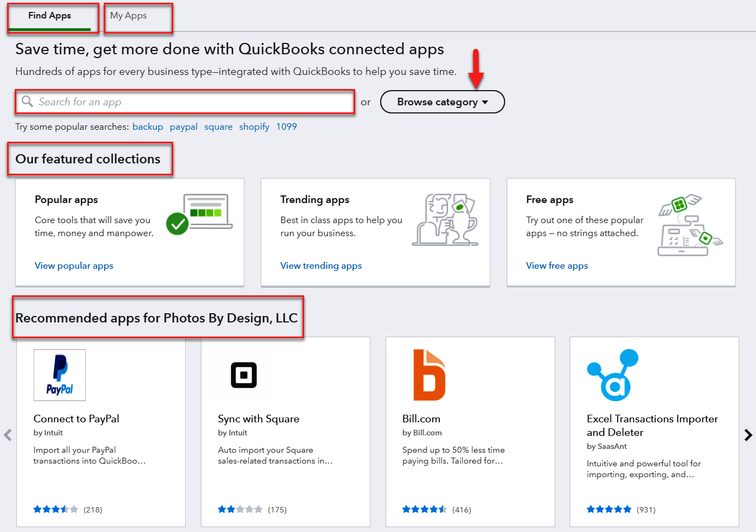Image resolution: width=756 pixels, height=532 pixels.
Task: Click the Popular apps illustration
Action: pos(199,214)
